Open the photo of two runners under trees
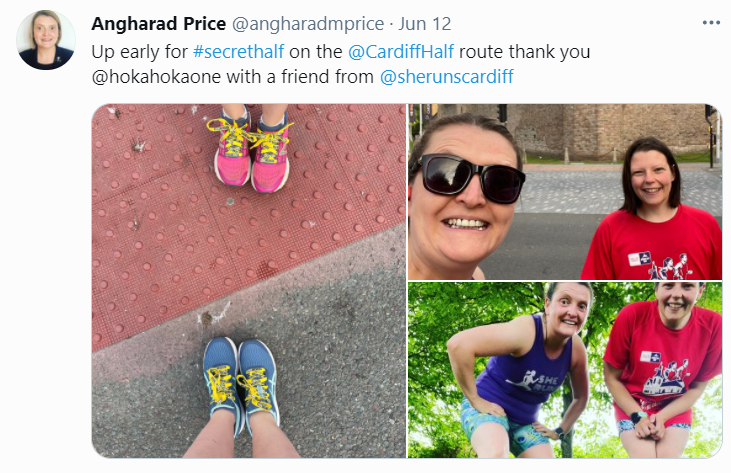This screenshot has width=731, height=473. click(565, 370)
